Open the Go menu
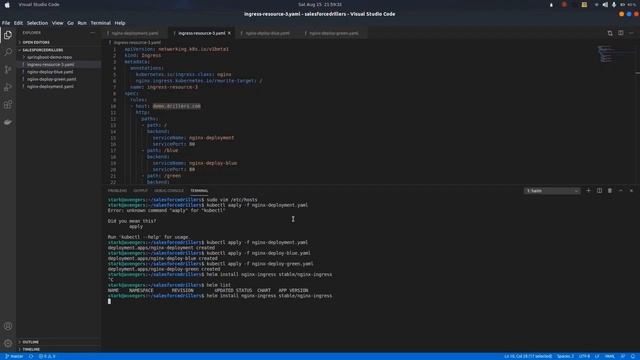640x360 pixels. click(x=71, y=23)
